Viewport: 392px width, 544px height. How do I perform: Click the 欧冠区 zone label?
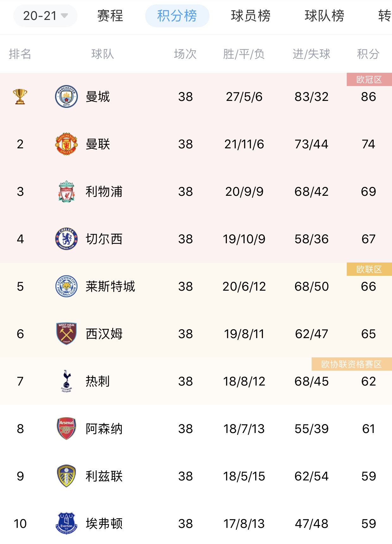369,79
